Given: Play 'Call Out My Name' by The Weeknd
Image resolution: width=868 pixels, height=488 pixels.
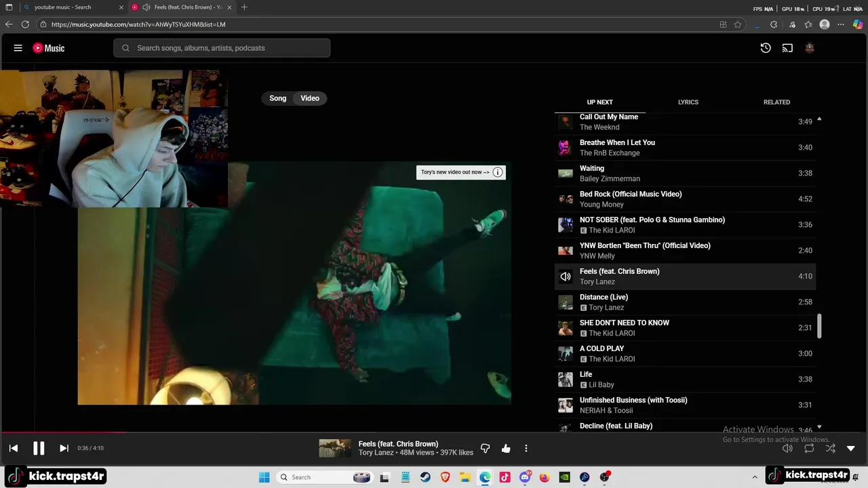Looking at the screenshot, I should click(x=685, y=122).
